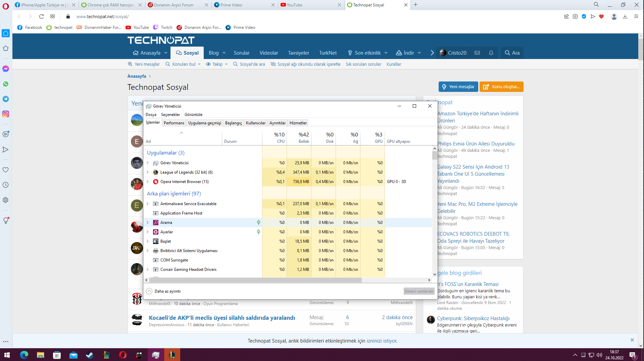The height and width of the screenshot is (361, 644).
Task: Sort processes by the Bellek column
Action: (299, 137)
